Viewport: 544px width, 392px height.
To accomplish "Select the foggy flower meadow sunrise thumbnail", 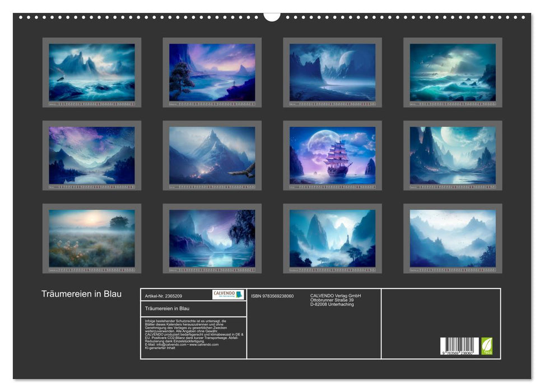I will (92, 239).
